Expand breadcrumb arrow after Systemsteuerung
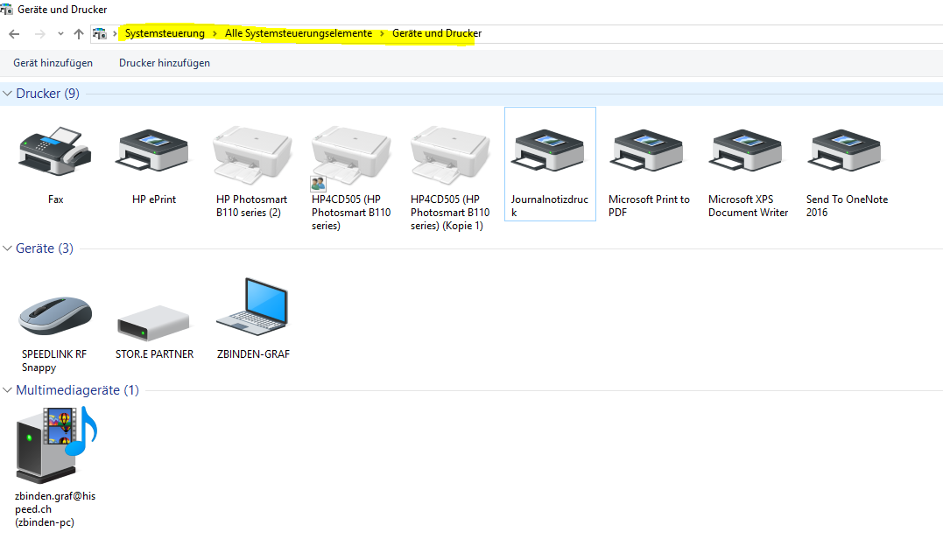 (x=215, y=33)
